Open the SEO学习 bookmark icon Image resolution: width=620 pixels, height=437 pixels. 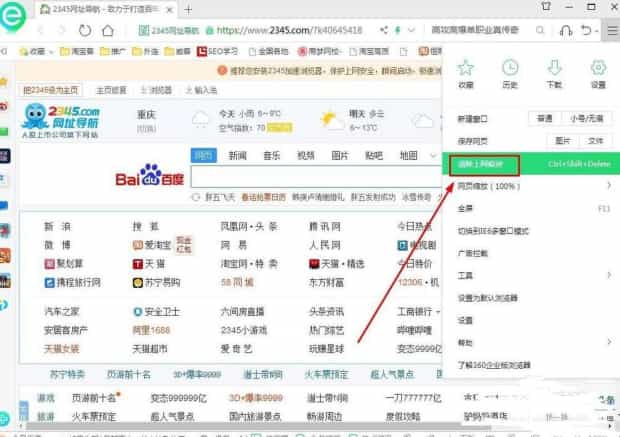click(202, 51)
